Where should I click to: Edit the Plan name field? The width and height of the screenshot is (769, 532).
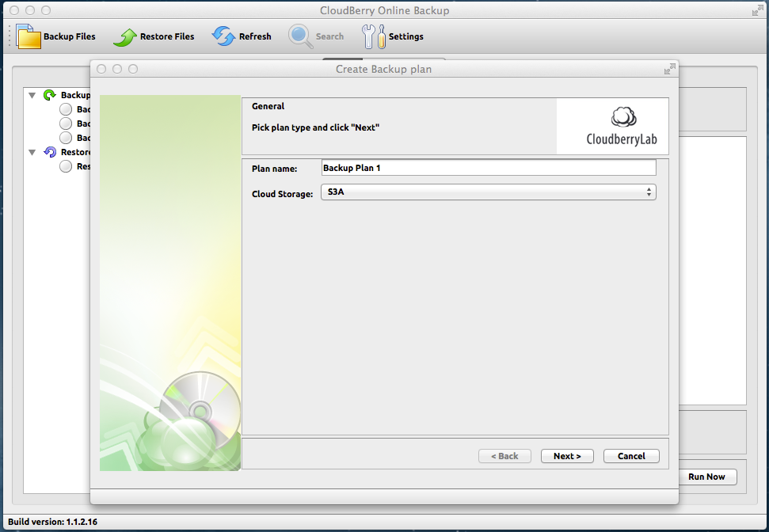tap(489, 168)
